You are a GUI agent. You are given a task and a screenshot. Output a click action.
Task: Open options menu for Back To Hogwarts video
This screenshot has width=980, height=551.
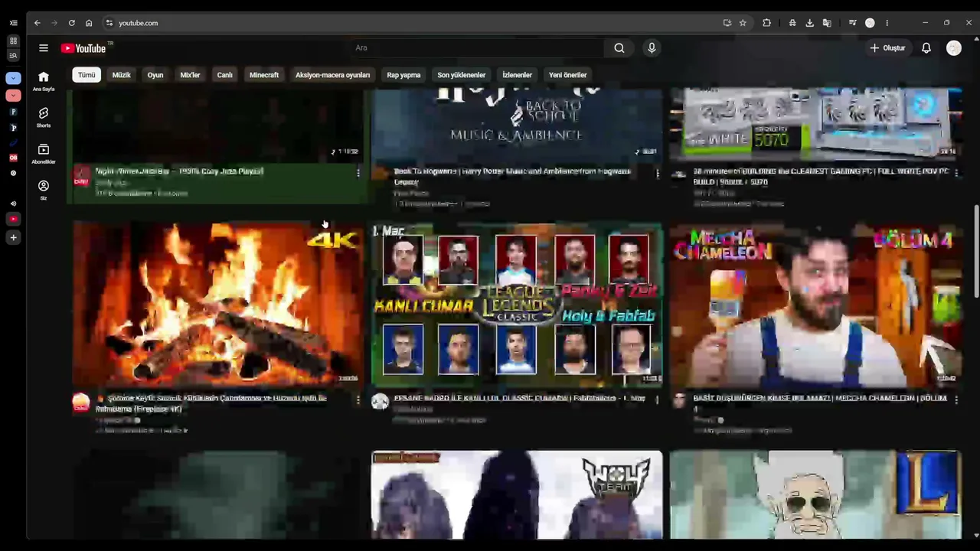[657, 174]
